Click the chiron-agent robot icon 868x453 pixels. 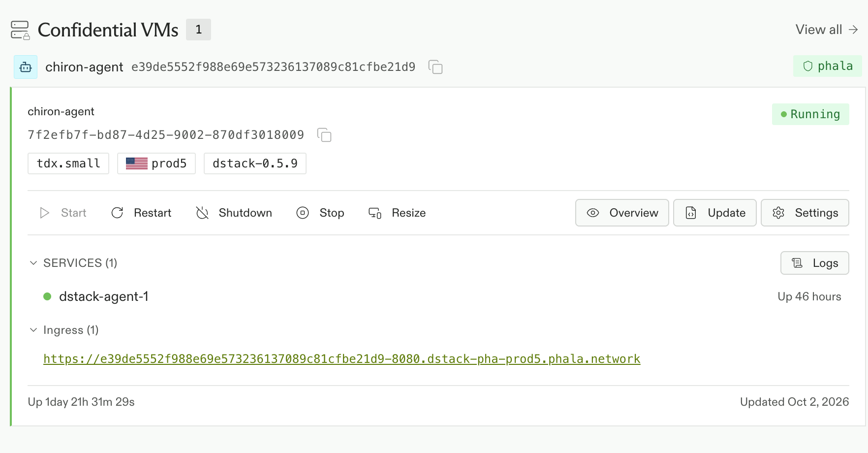coord(26,67)
